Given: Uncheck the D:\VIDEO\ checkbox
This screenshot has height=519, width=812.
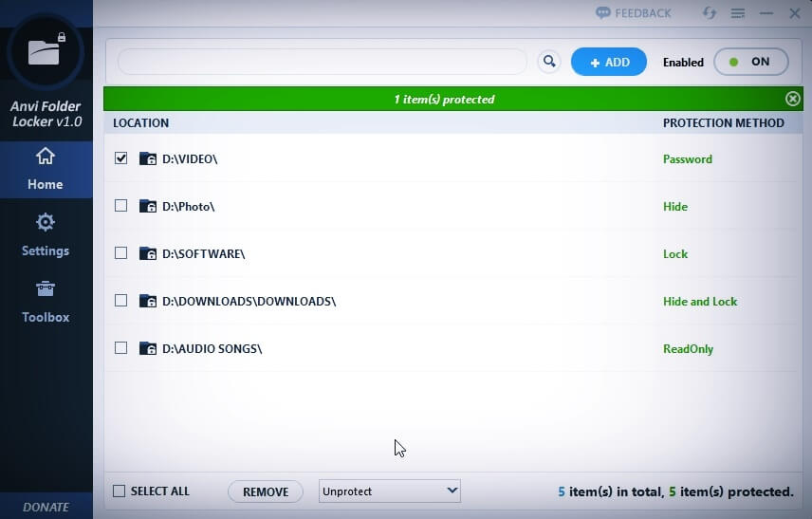Looking at the screenshot, I should 120,158.
